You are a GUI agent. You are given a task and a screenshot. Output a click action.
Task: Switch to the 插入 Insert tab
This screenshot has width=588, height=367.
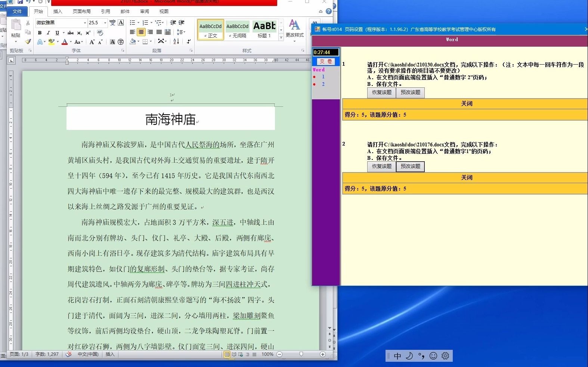point(58,12)
